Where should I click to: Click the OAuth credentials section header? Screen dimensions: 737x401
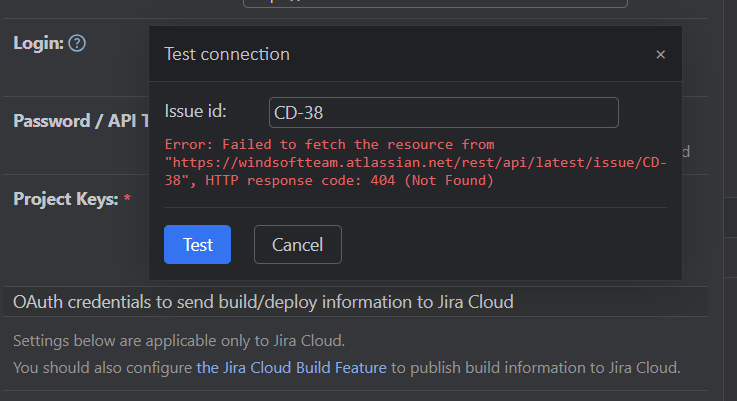point(263,301)
